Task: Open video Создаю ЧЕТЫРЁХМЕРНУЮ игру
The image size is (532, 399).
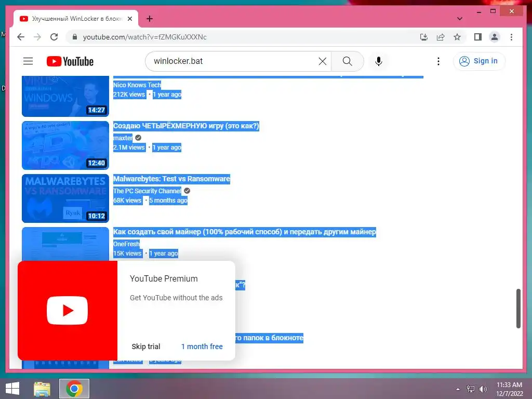Action: 186,126
